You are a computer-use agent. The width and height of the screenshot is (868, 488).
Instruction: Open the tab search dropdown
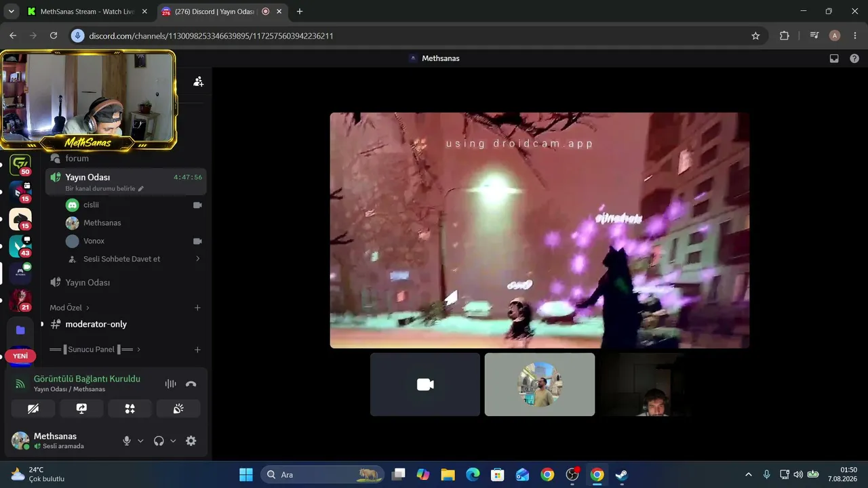11,12
